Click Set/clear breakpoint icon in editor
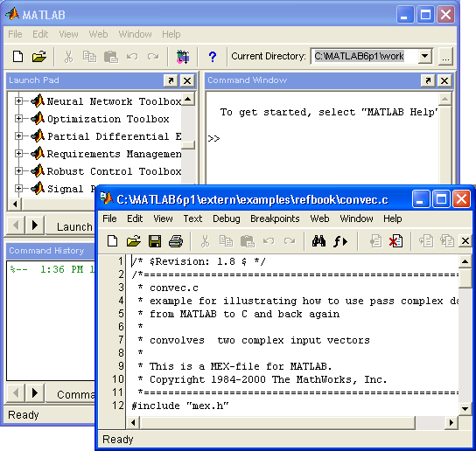The height and width of the screenshot is (451, 476). coord(376,241)
